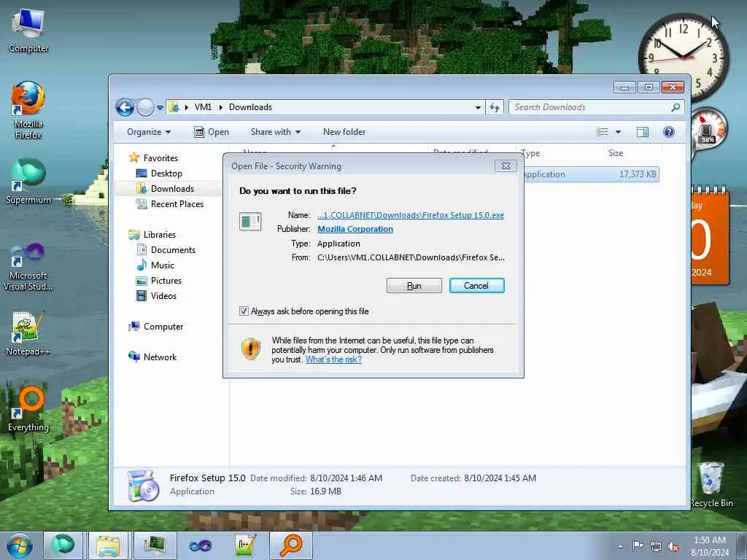747x560 pixels.
Task: Open Videos library
Action: coord(163,296)
